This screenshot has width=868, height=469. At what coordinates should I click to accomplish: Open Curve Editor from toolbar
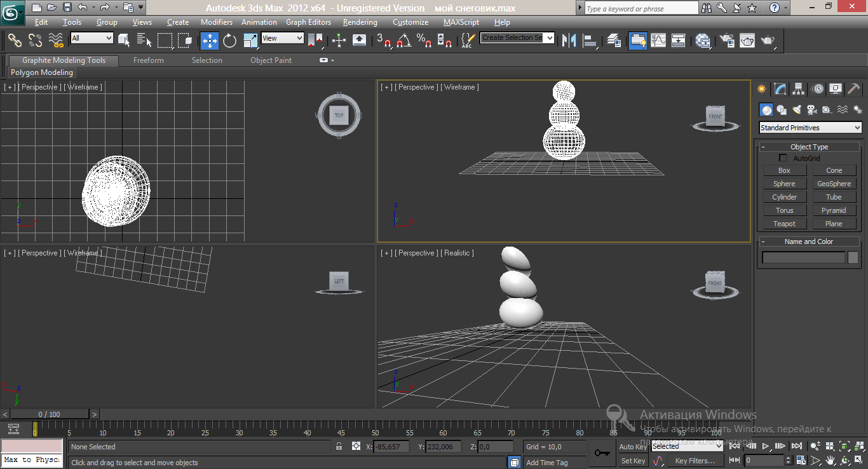click(x=658, y=40)
